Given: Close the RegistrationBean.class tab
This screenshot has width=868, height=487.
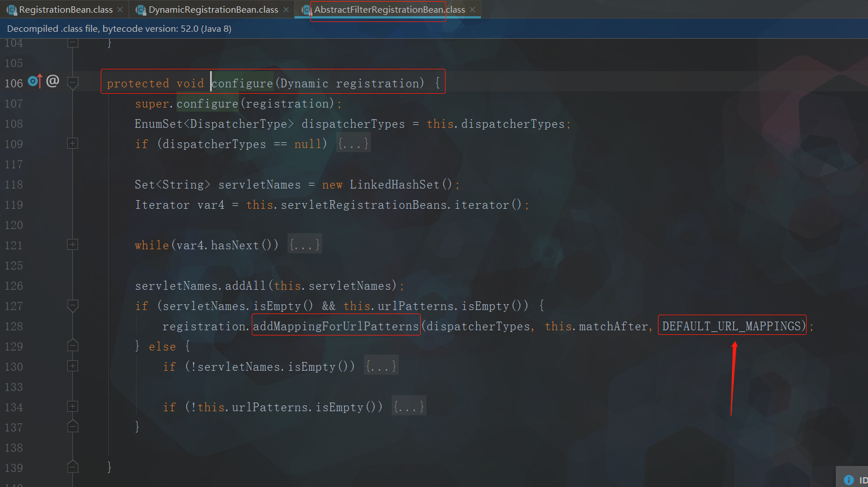Looking at the screenshot, I should 120,10.
